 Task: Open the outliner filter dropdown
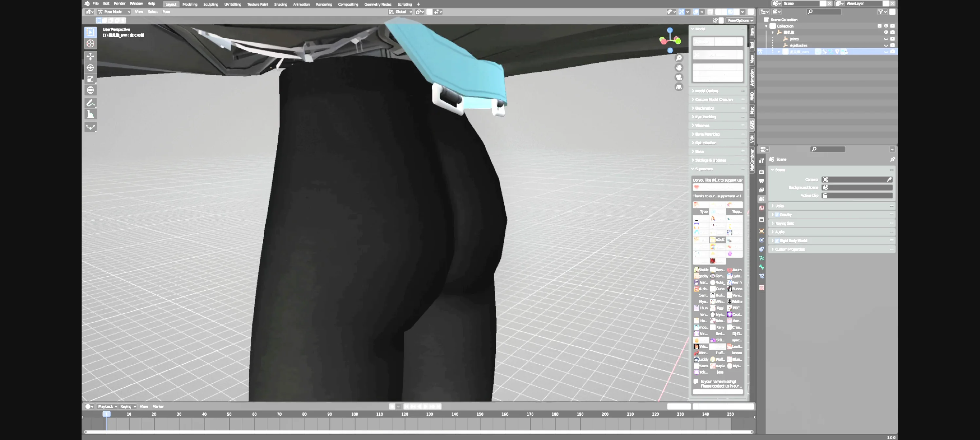tap(882, 12)
